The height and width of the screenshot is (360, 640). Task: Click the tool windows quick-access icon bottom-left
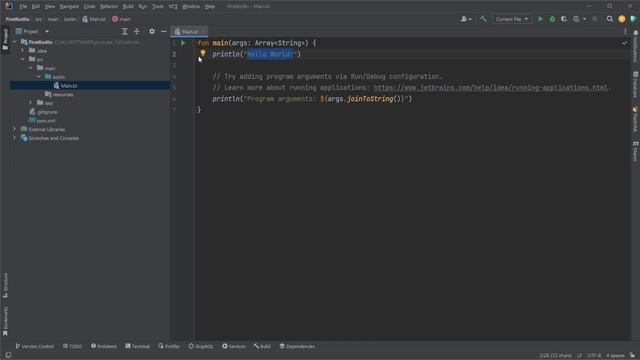tap(8, 356)
